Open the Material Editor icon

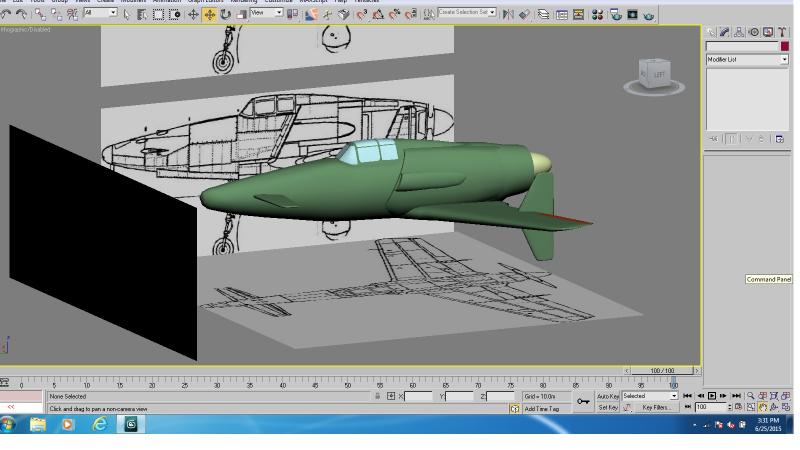597,15
